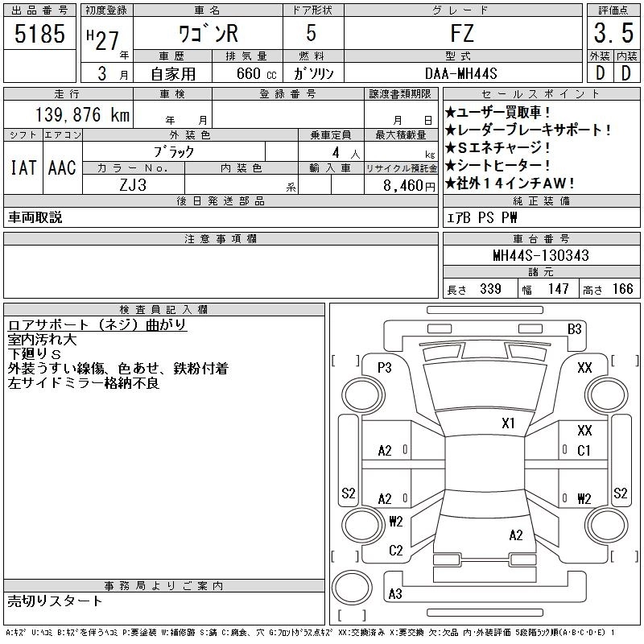Click the seating capacity 4 人
The image size is (644, 644).
tap(346, 153)
